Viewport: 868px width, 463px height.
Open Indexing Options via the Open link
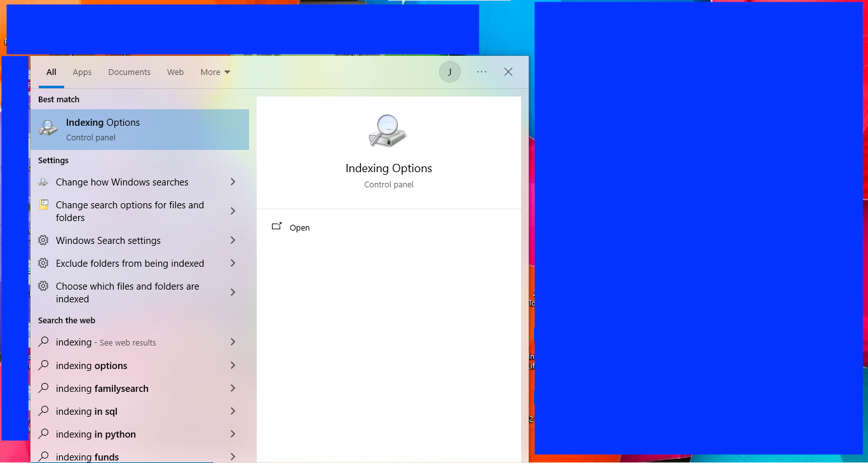[299, 228]
